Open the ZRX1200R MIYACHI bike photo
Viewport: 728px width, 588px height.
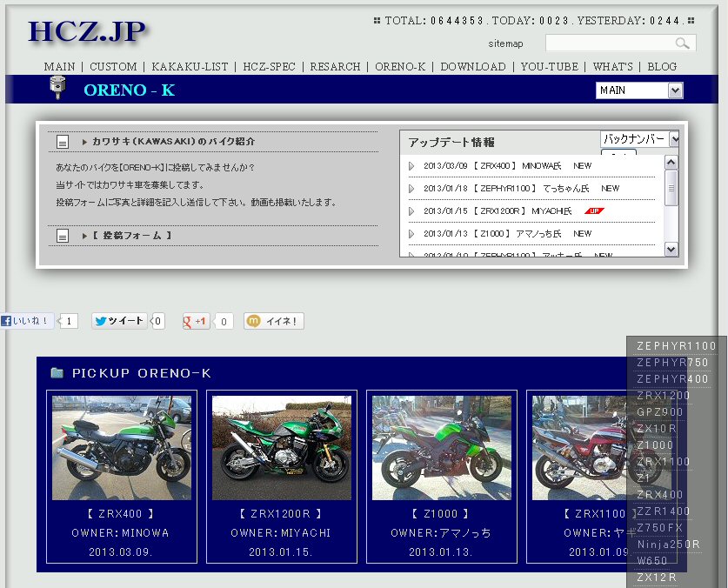pyautogui.click(x=282, y=448)
